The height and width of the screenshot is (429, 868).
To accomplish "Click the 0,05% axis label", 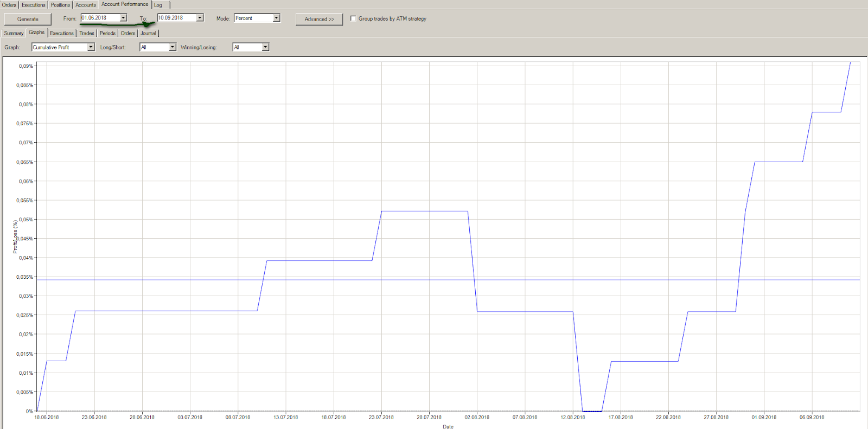I will pyautogui.click(x=26, y=220).
